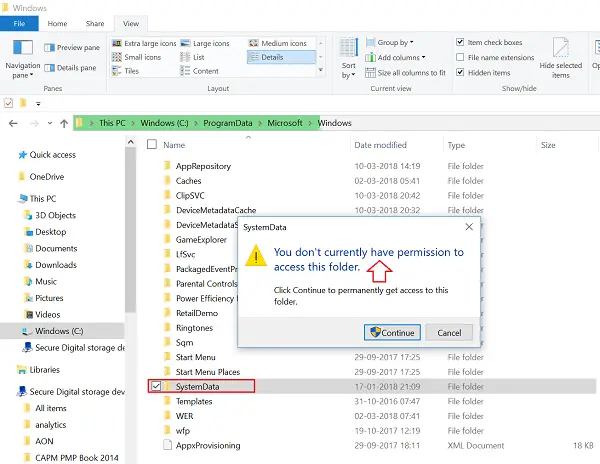Image resolution: width=600 pixels, height=464 pixels.
Task: Click the properties checkmark quick-access icon
Action: (8, 103)
